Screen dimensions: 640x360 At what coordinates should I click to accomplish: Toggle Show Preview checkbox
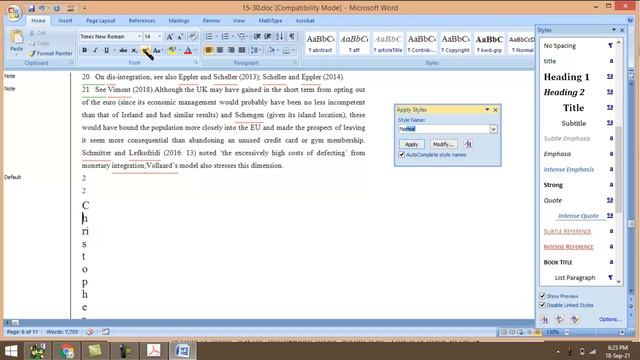tap(542, 296)
